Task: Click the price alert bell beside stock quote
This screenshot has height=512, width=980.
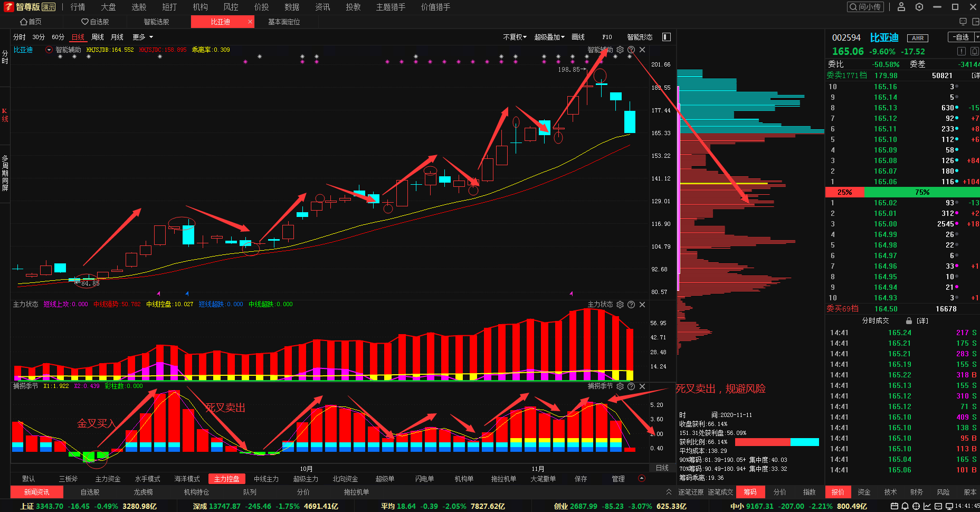Action: coord(974,51)
